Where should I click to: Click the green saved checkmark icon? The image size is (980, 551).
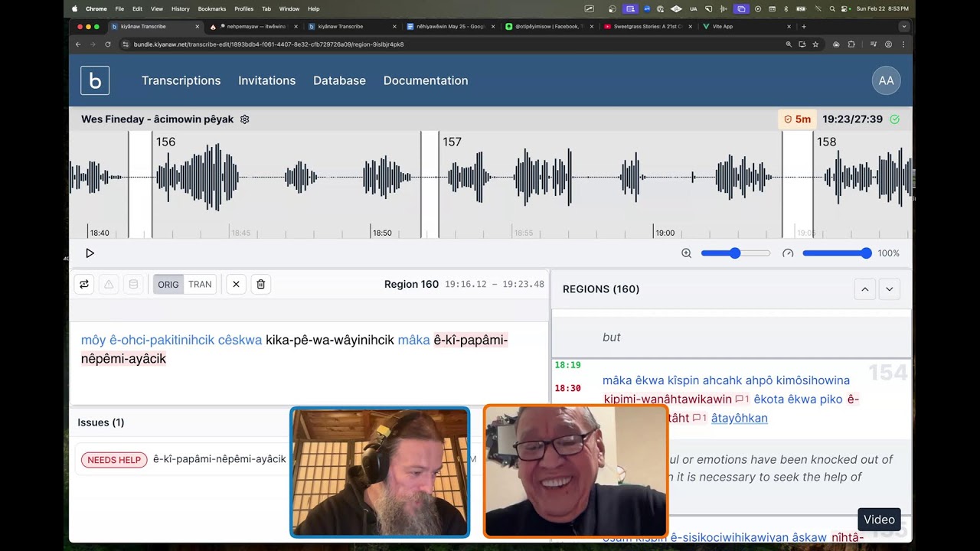tap(894, 119)
